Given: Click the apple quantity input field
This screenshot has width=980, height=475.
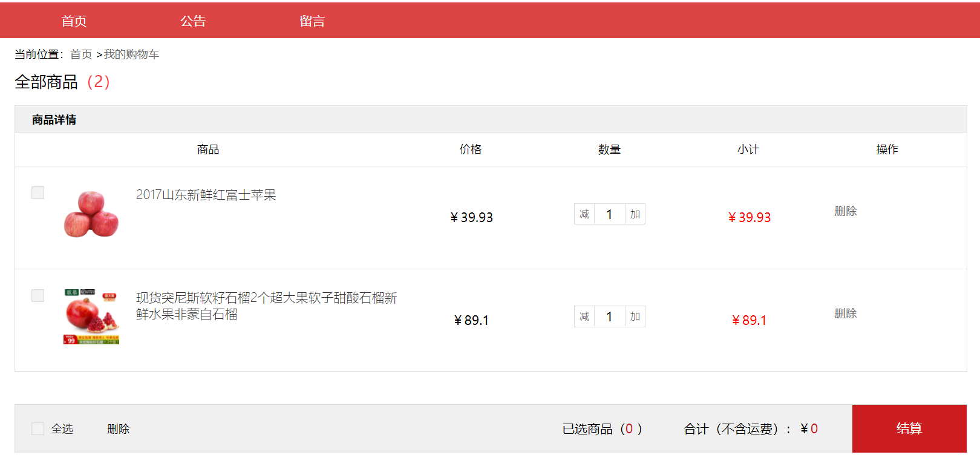Looking at the screenshot, I should 609,214.
